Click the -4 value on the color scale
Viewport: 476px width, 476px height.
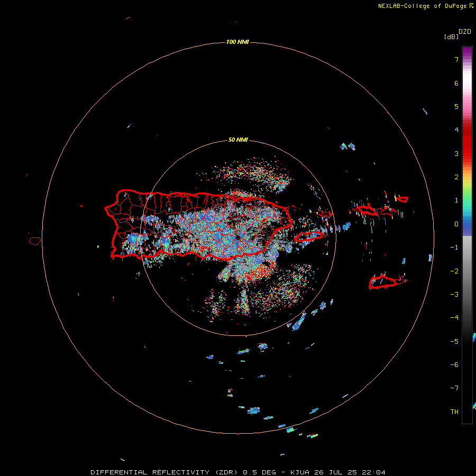[454, 318]
